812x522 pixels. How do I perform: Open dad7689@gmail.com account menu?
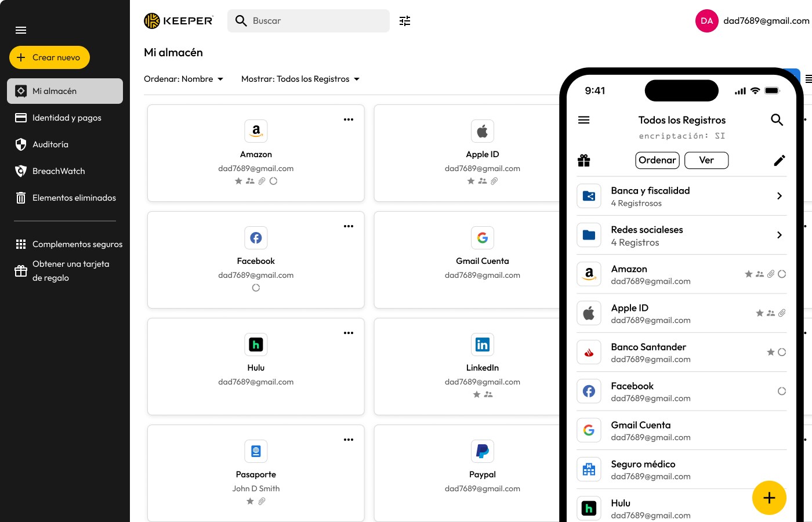click(x=766, y=21)
